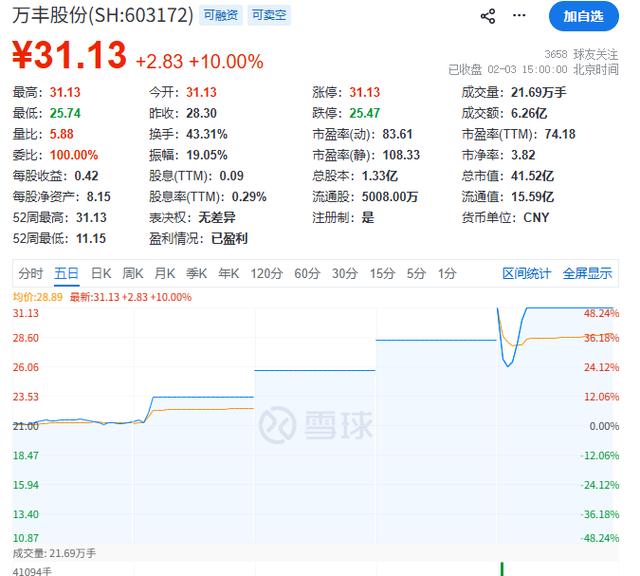640x576 pixels.
Task: Click the 市盈率(动) value 83.61
Action: 398,134
